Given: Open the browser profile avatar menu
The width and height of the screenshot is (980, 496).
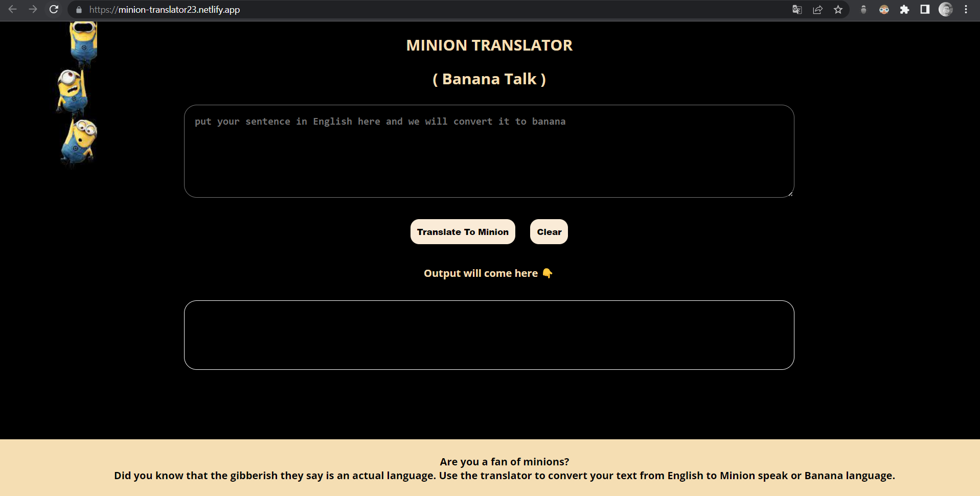Looking at the screenshot, I should click(x=946, y=10).
